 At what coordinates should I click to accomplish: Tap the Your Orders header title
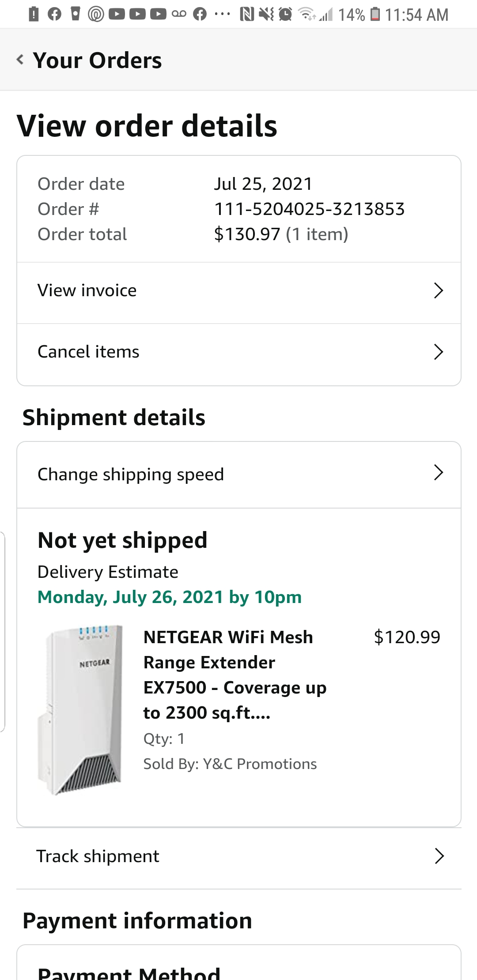point(97,60)
